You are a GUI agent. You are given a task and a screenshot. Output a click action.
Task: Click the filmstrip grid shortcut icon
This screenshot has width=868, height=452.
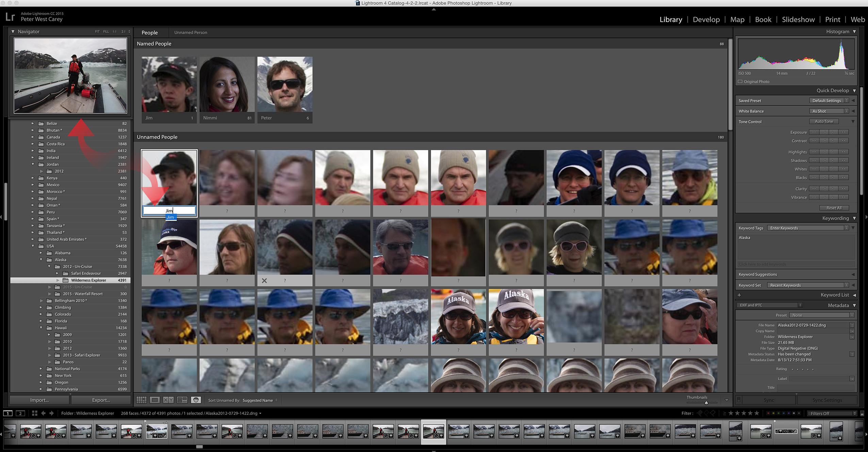pyautogui.click(x=34, y=413)
